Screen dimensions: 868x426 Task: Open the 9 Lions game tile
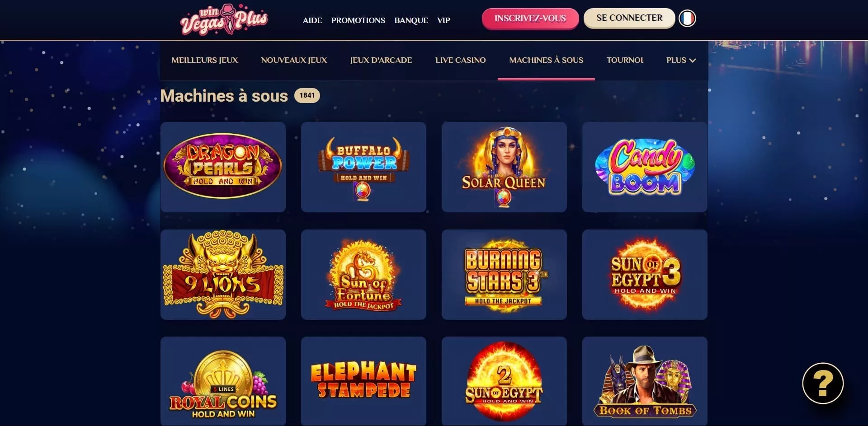tap(223, 274)
